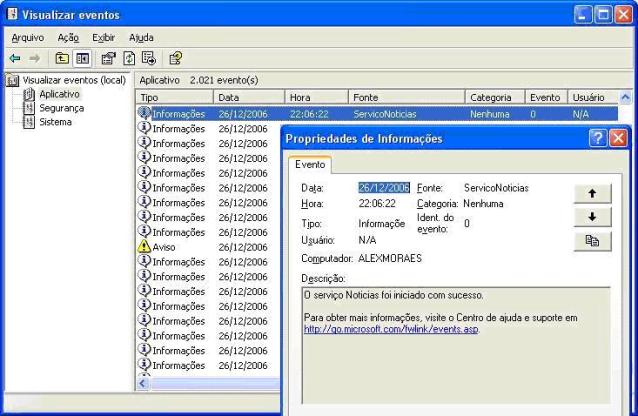Sort by the Evento column header
The image size is (638, 416).
click(546, 98)
